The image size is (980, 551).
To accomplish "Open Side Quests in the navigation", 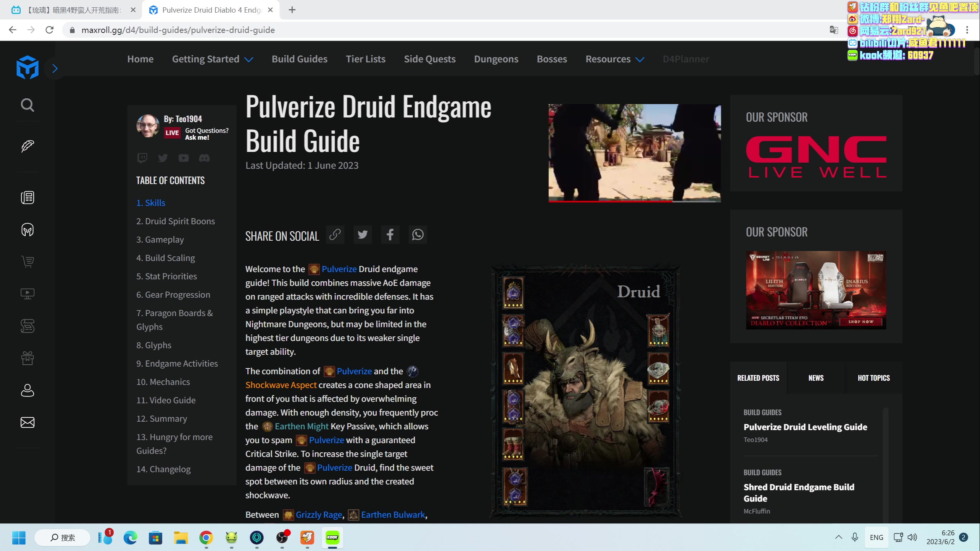I will click(x=430, y=59).
